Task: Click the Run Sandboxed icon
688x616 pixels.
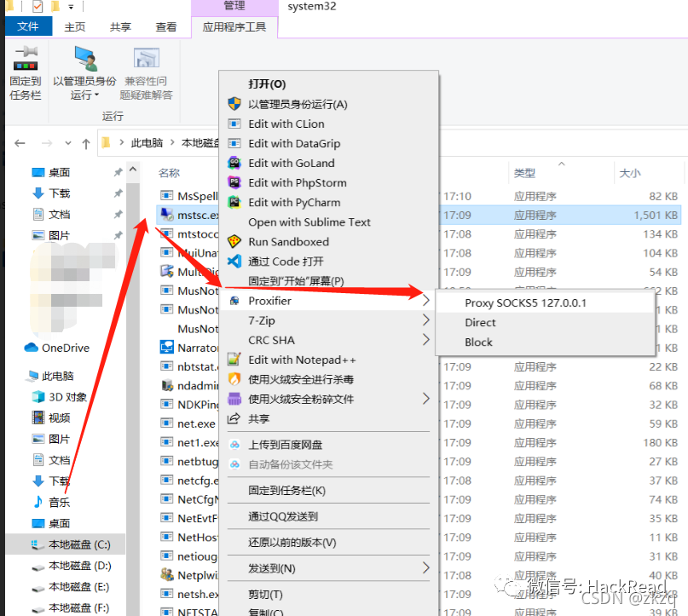Action: 234,242
